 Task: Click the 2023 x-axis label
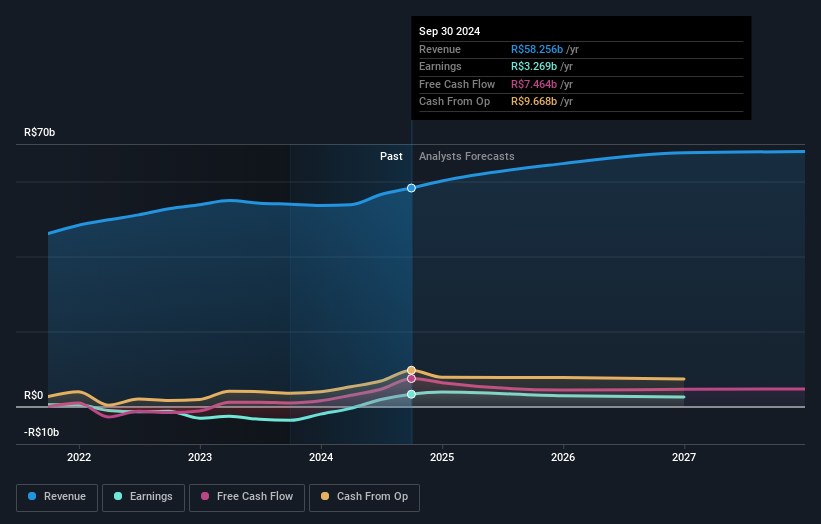point(200,458)
